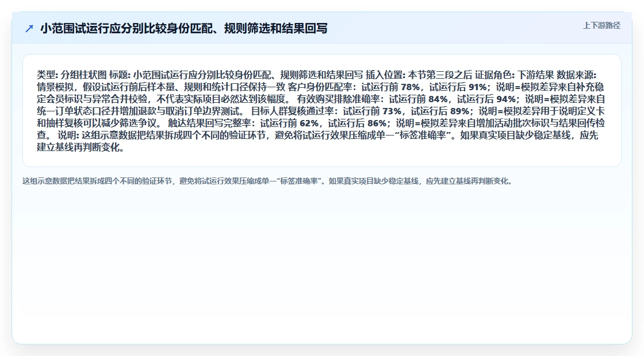Click the text 客户身份匹配率: 试运行前 78%
Image resolution: width=644 pixels, height=356 pixels.
coord(354,87)
